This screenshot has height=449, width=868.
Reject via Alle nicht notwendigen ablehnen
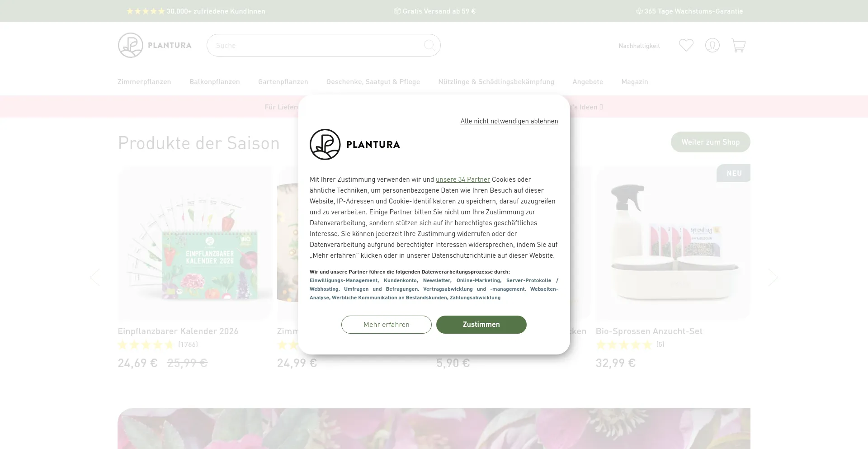509,121
